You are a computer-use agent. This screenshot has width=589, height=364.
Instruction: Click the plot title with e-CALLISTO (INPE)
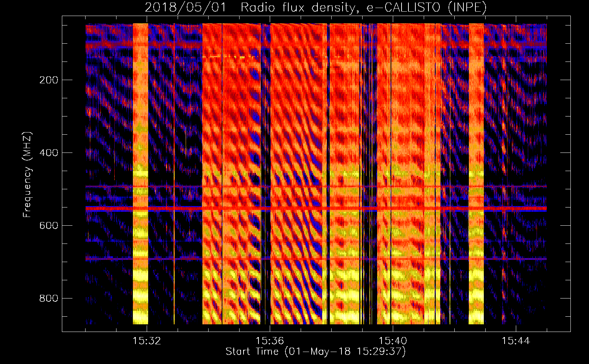pos(316,7)
